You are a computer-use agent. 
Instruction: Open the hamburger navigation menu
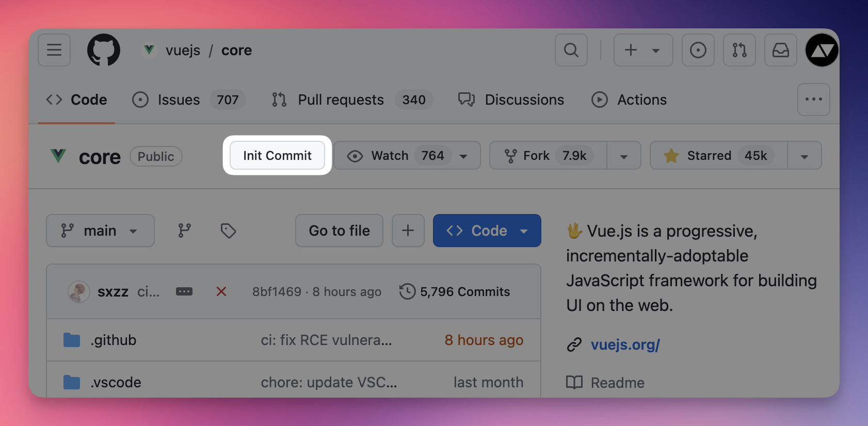tap(54, 50)
